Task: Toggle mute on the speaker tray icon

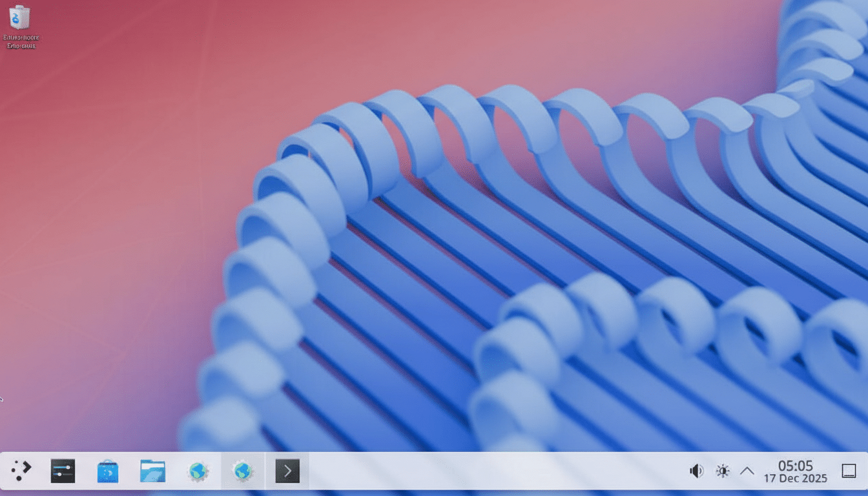Action: 696,470
